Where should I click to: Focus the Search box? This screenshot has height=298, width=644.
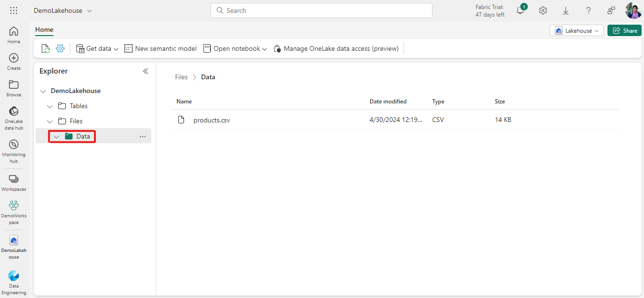click(x=322, y=10)
